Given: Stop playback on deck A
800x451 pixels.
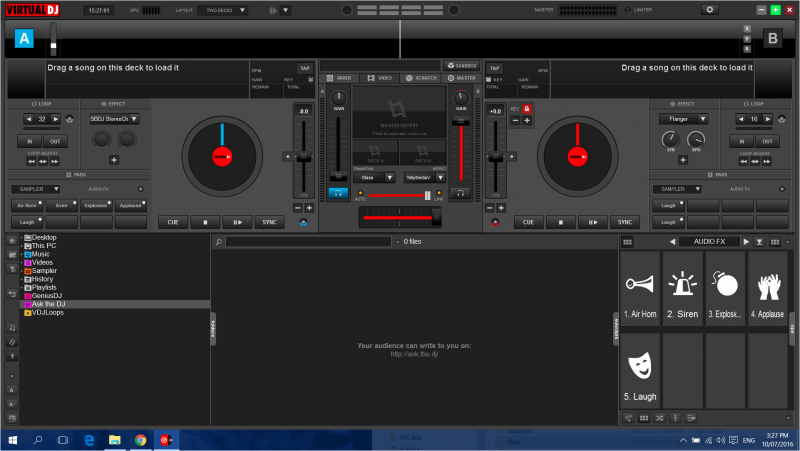Looking at the screenshot, I should pos(205,222).
